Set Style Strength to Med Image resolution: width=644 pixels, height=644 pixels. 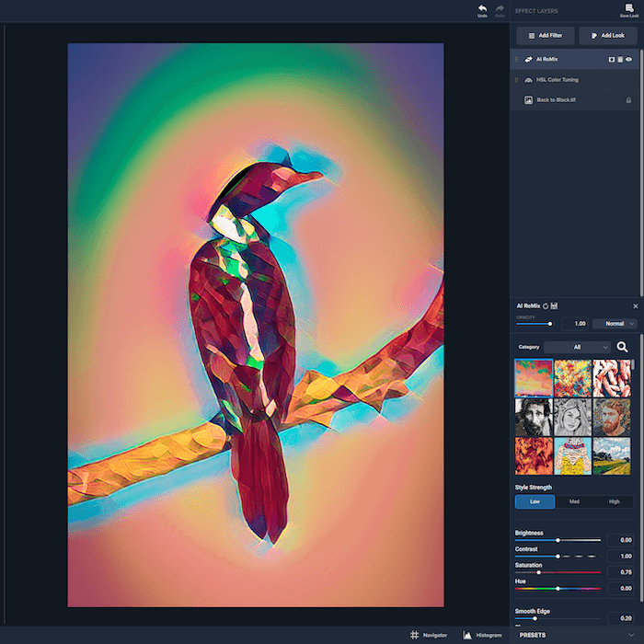point(574,501)
